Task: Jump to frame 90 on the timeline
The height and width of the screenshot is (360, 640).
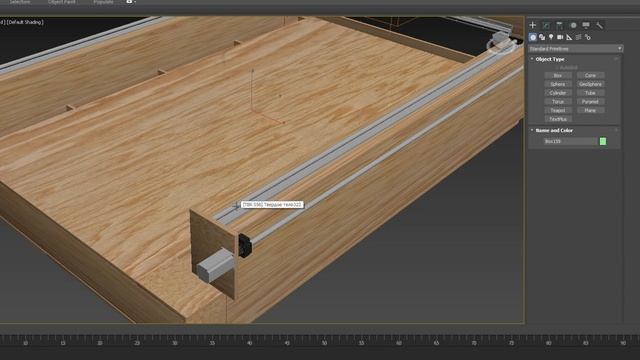Action: tap(623, 343)
